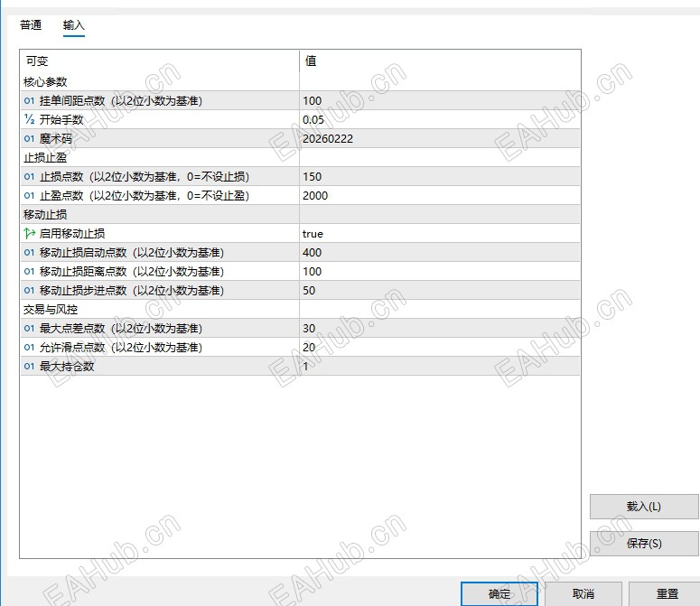Edit 开始手数 value 0.05
The width and height of the screenshot is (700, 606).
point(440,119)
